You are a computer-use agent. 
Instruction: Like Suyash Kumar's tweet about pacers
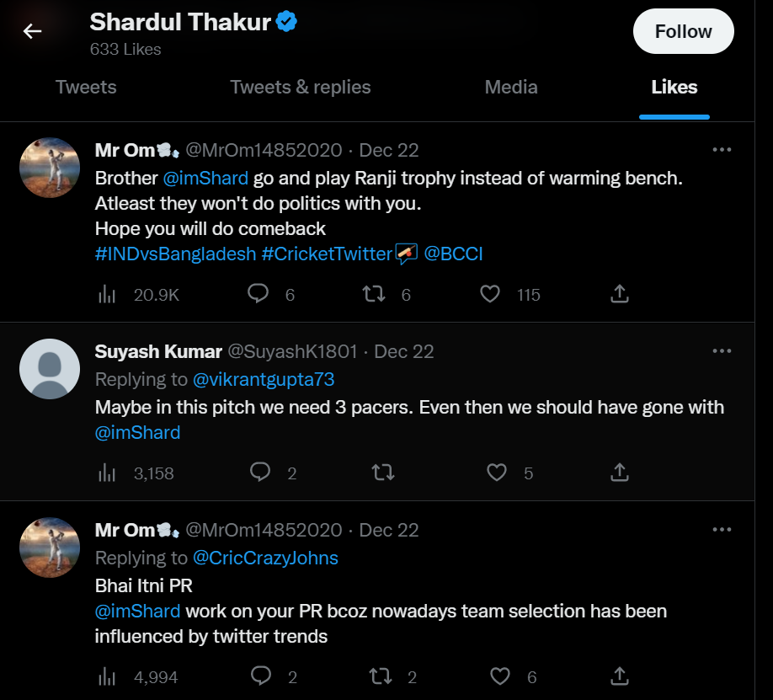point(497,473)
